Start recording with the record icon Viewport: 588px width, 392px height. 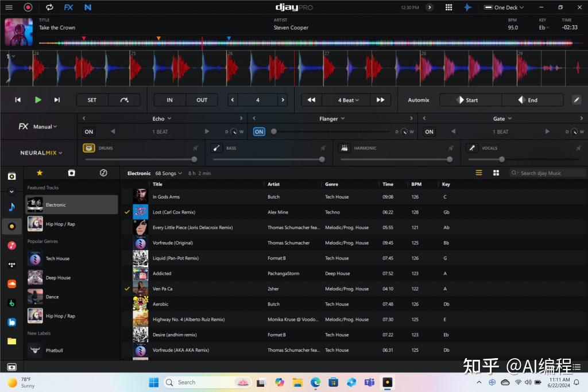coord(28,7)
